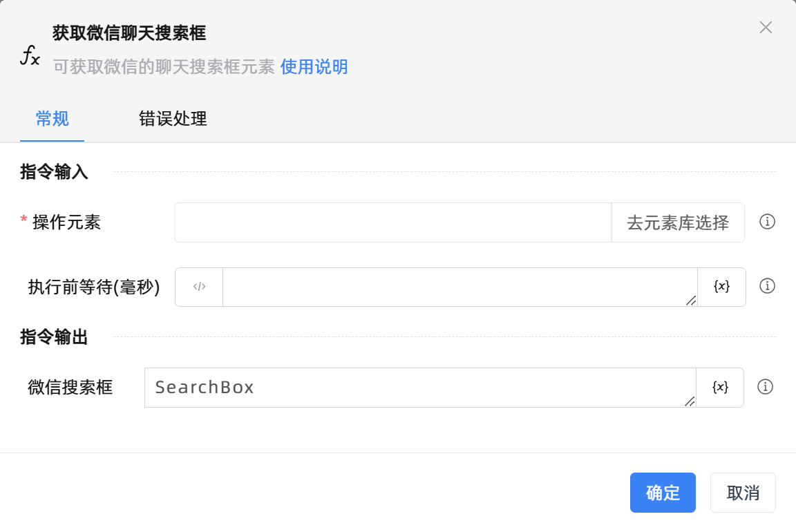796x532 pixels.
Task: Switch to the 常规 tab
Action: (x=53, y=119)
